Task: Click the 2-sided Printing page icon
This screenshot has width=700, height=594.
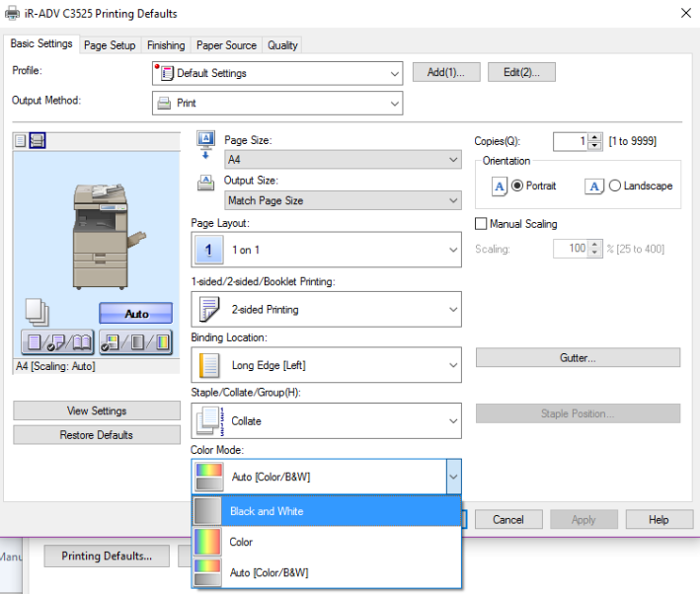Action: tap(210, 309)
